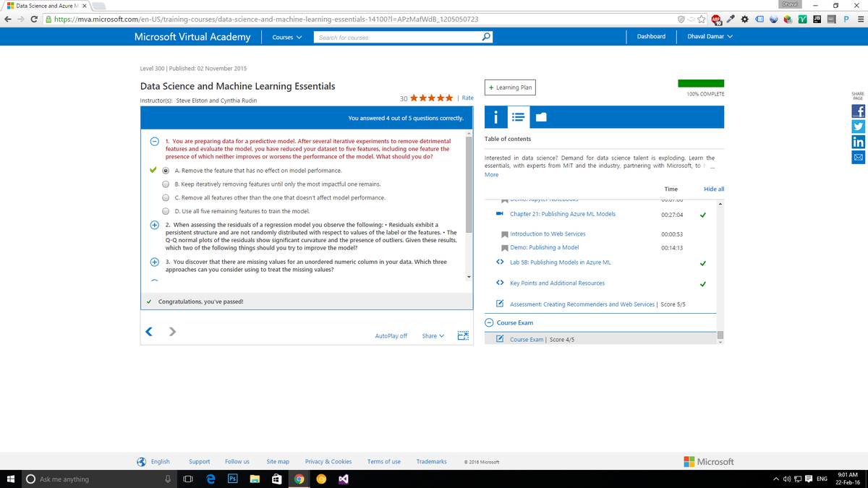
Task: Select answer A radio button
Action: (x=166, y=171)
